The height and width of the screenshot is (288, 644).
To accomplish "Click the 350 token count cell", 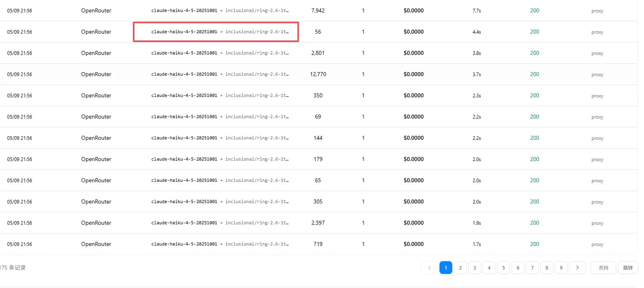I will point(318,95).
